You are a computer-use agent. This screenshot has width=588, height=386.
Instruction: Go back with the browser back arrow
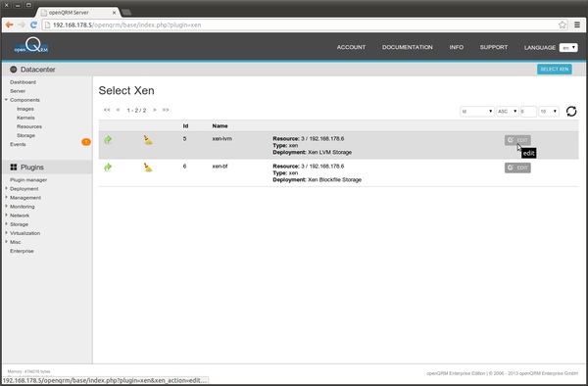point(10,24)
